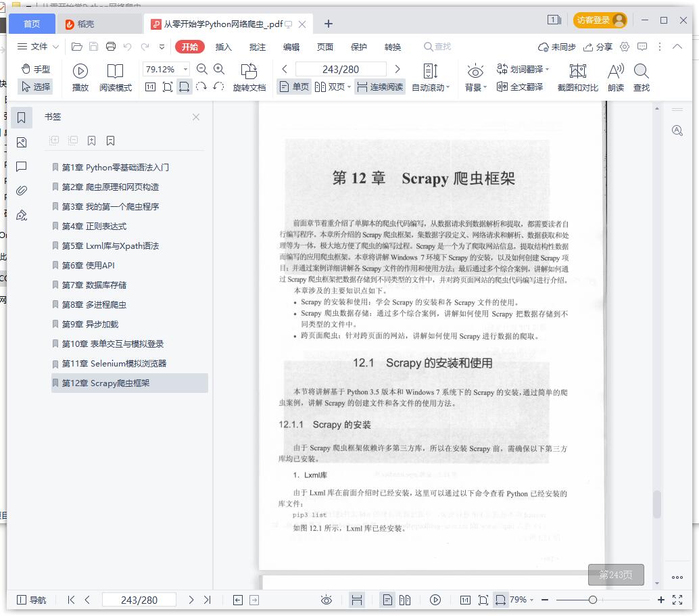Click the ribbon search box
This screenshot has width=699, height=616.
click(437, 47)
